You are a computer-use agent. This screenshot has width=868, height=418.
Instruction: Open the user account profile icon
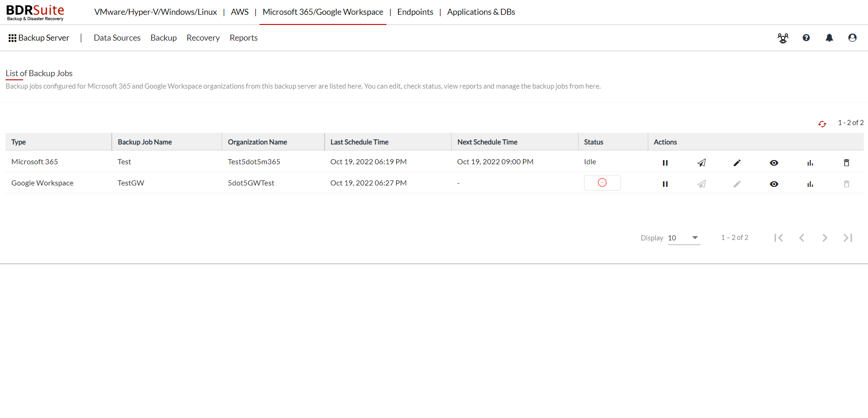coord(852,38)
